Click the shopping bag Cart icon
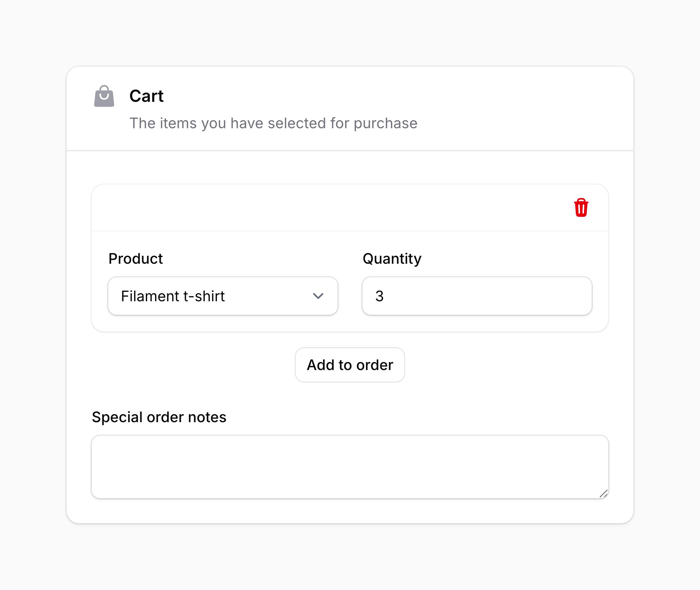The width and height of the screenshot is (700, 590). [104, 96]
